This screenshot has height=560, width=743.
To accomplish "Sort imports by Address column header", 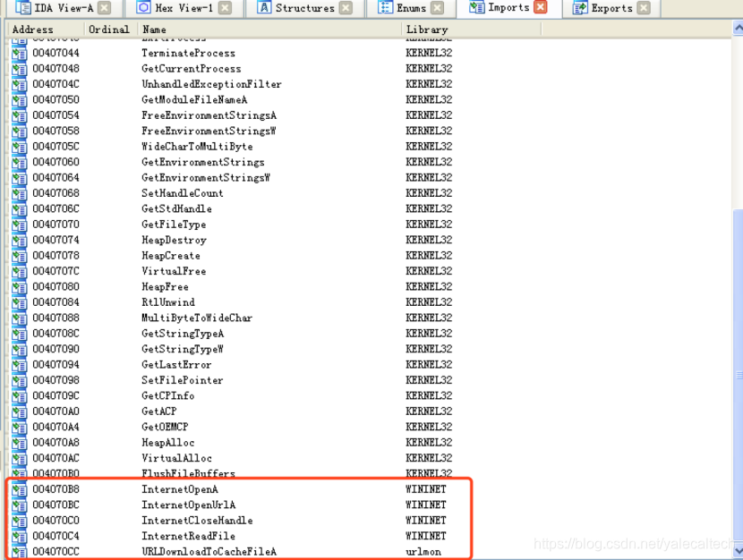I will coord(46,30).
